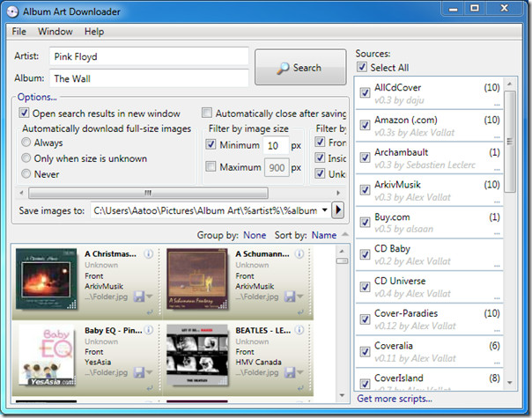
Task: Open the Window menu
Action: pos(55,32)
